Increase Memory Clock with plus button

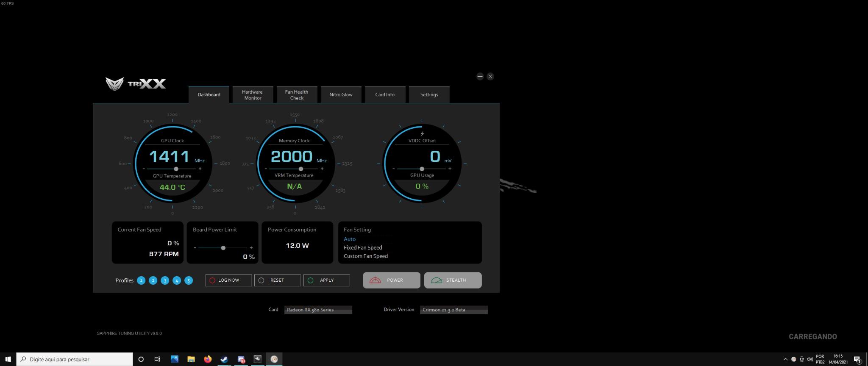tap(322, 169)
